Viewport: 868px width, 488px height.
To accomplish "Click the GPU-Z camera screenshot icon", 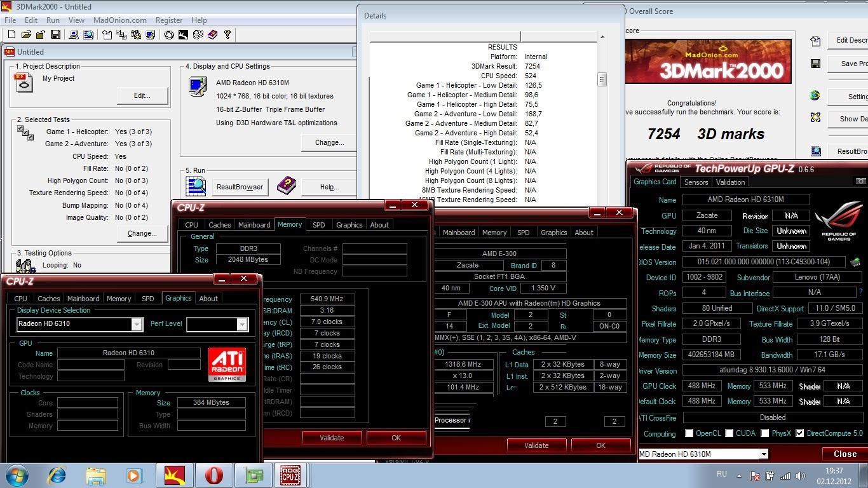I will point(860,181).
